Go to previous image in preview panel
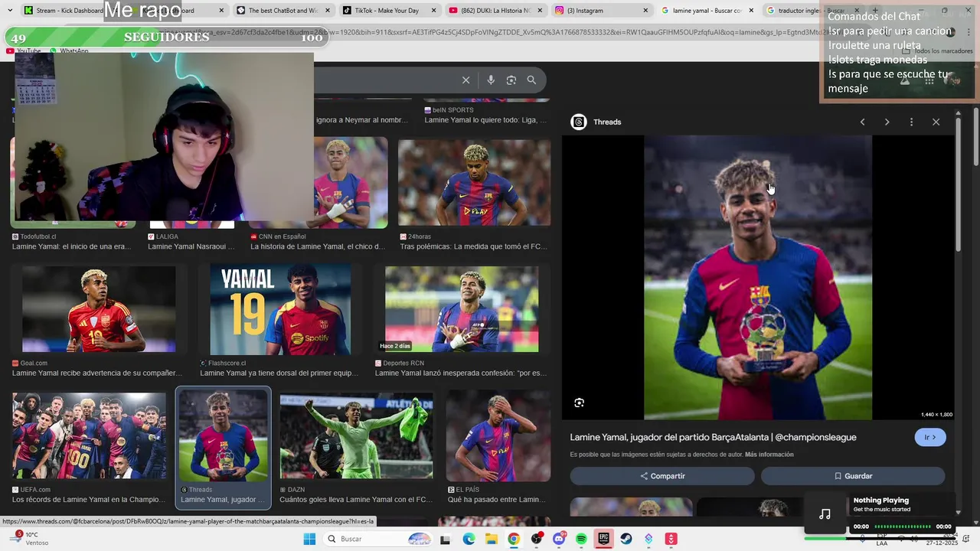Screen dimensions: 980x551 point(862,122)
